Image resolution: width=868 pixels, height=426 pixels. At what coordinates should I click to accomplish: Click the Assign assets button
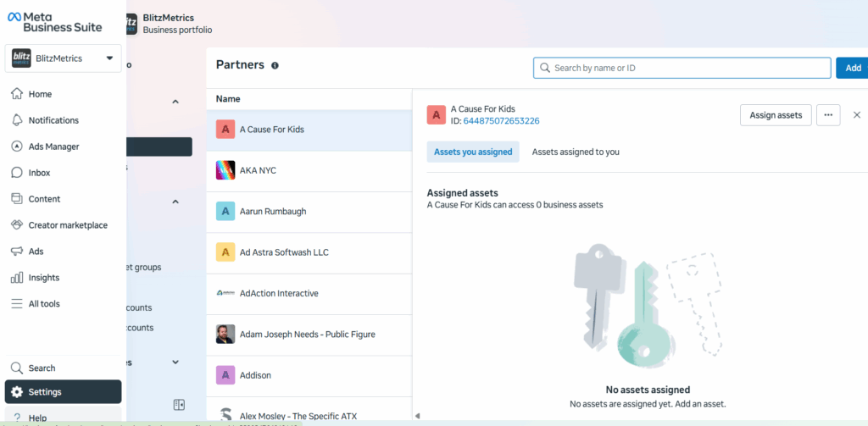tap(775, 115)
